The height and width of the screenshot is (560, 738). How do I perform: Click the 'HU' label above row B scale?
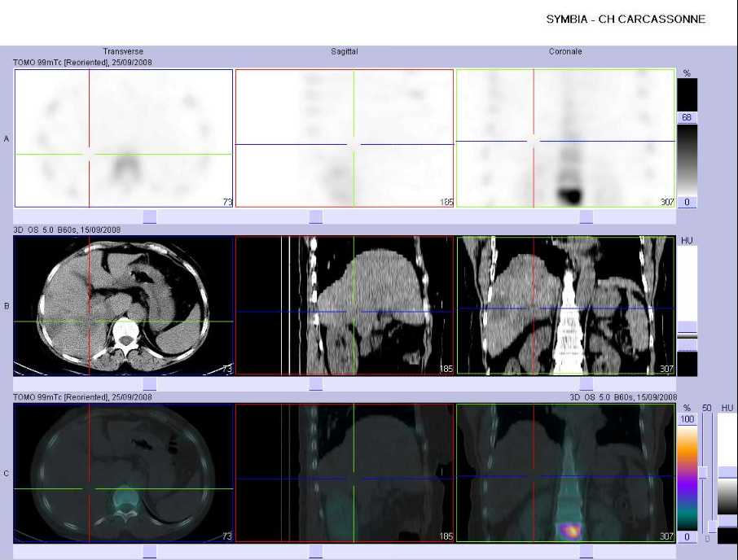point(687,240)
